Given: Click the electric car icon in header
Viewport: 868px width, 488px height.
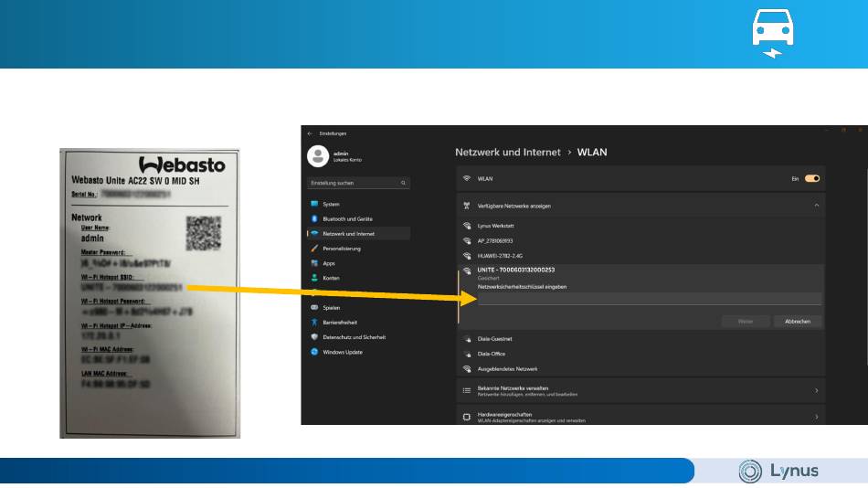Looking at the screenshot, I should 772,33.
